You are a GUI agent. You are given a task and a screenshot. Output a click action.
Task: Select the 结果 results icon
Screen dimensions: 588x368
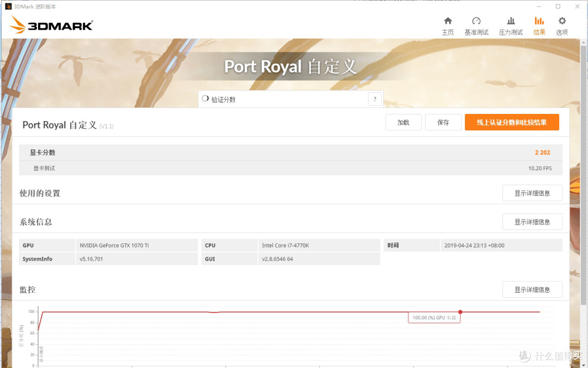tap(539, 21)
